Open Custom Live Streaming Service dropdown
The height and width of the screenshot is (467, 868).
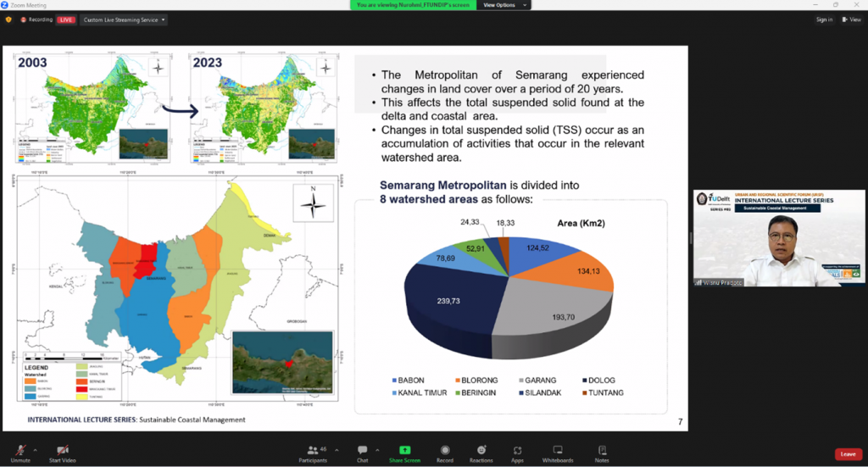click(123, 19)
